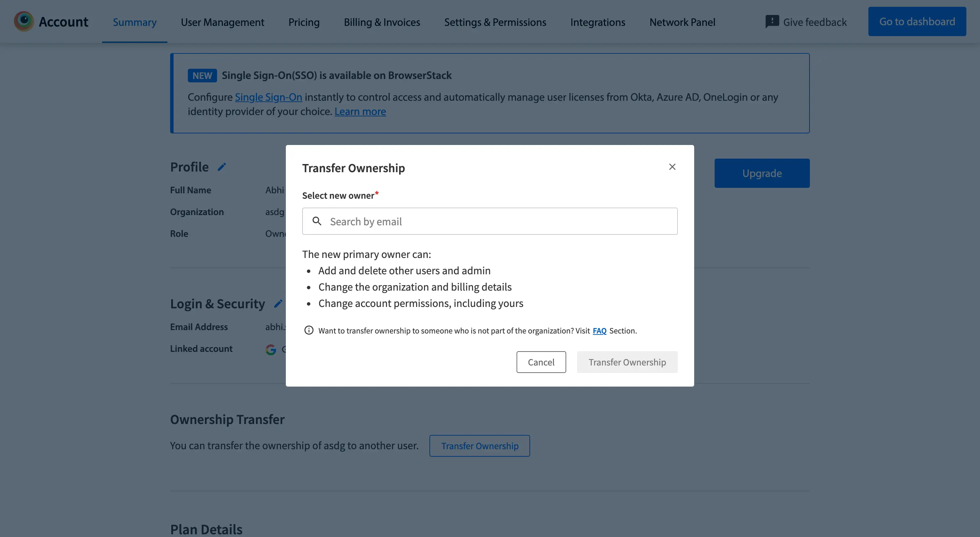Screen dimensions: 980x537
Task: Click the edit pencil next to Profile
Action: click(x=222, y=167)
